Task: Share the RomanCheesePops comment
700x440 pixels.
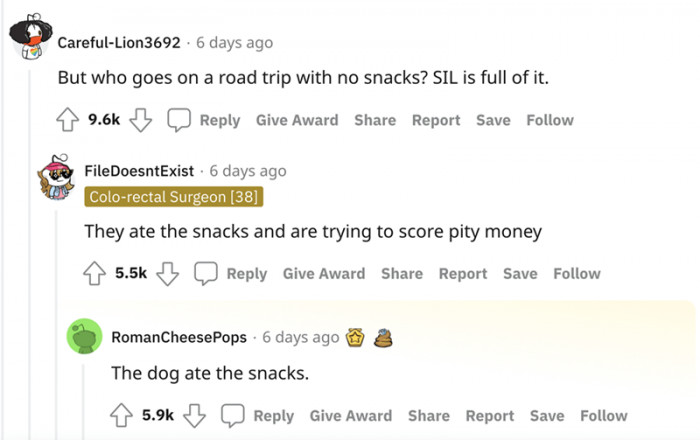Action: coord(428,416)
